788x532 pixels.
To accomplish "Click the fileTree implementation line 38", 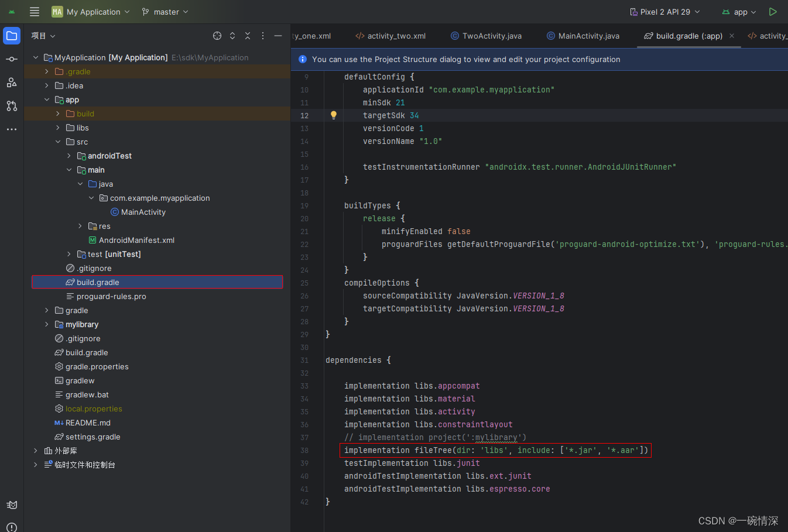I will 496,450.
